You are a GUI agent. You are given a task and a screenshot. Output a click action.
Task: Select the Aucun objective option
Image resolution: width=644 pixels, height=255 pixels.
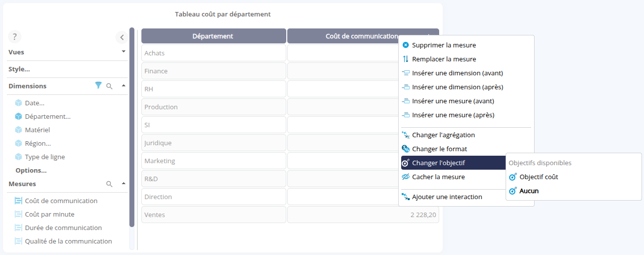[529, 191]
